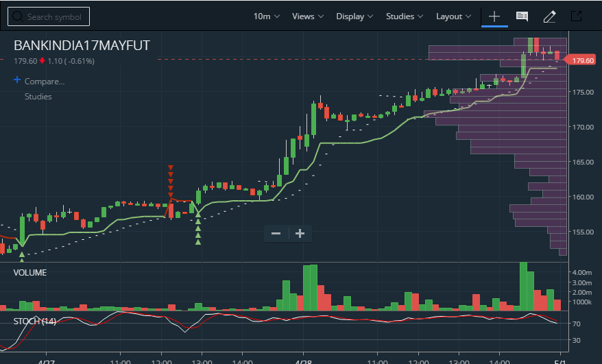Click the 4/28 date axis label
Viewport: 602px width, 364px height.
tap(303, 361)
